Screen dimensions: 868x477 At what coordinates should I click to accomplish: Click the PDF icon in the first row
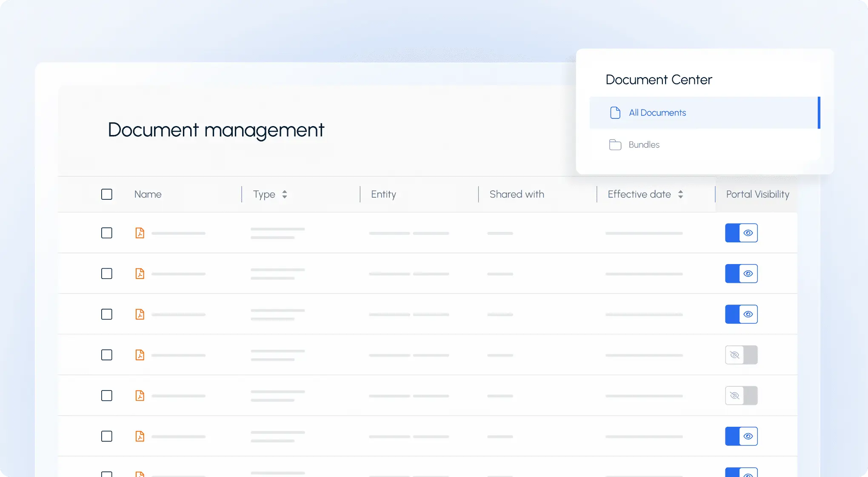coord(140,233)
